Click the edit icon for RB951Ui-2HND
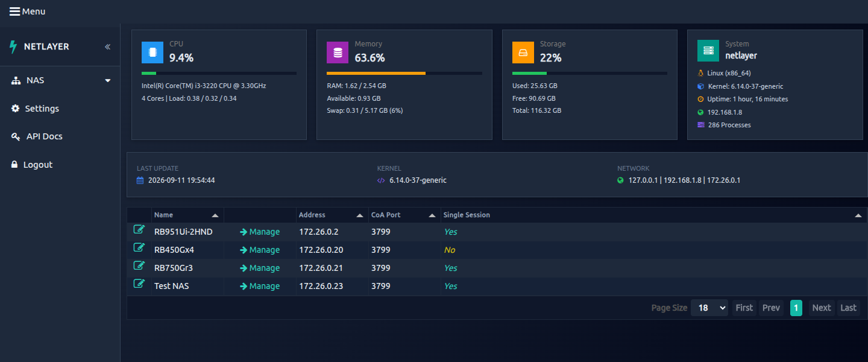 (x=139, y=229)
